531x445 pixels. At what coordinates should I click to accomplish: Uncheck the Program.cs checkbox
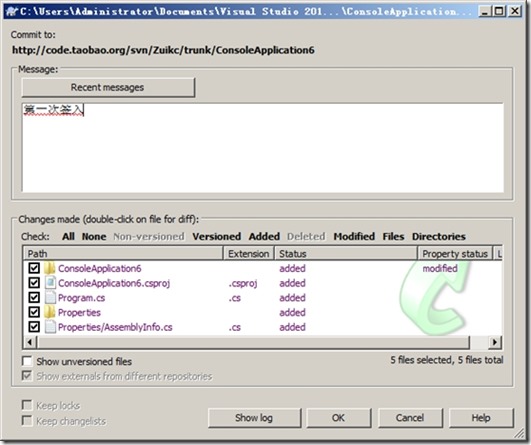(x=34, y=298)
